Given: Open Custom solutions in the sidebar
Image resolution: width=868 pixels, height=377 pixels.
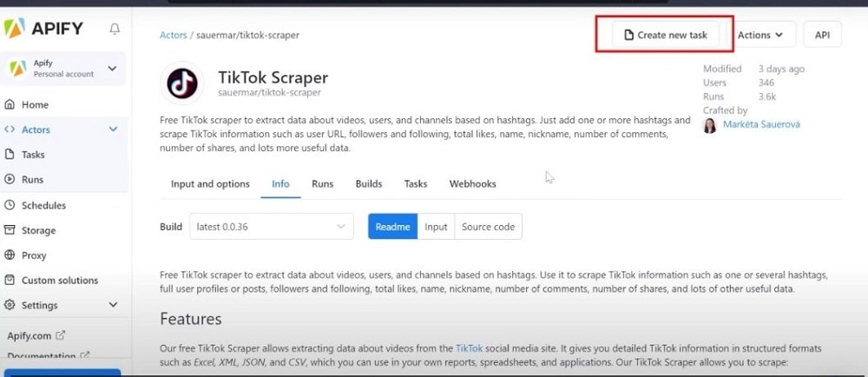Looking at the screenshot, I should (60, 280).
